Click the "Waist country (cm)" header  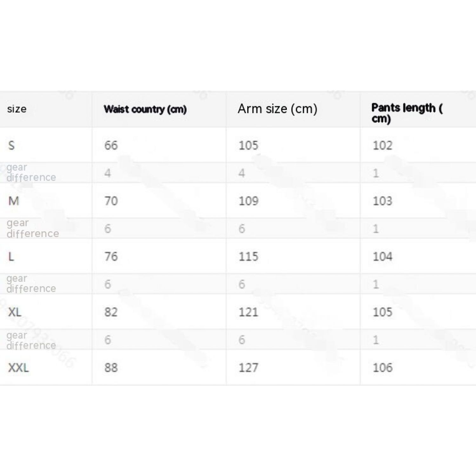[145, 109]
